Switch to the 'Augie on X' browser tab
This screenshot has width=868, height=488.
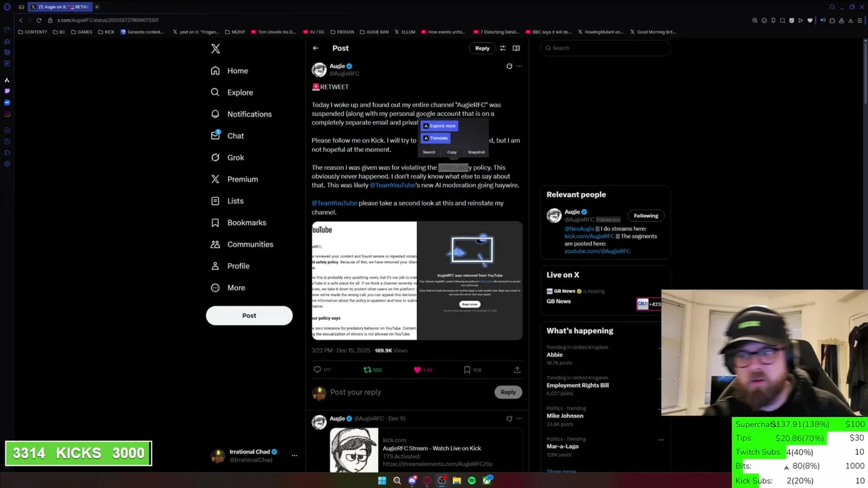[60, 7]
